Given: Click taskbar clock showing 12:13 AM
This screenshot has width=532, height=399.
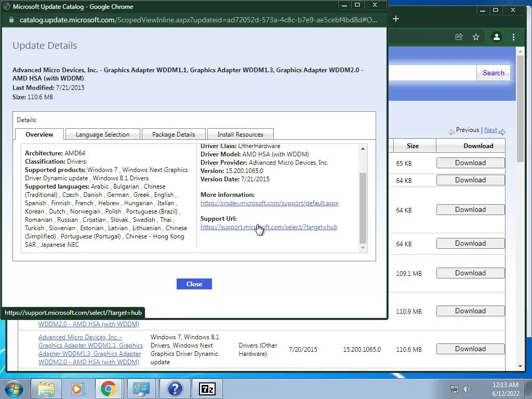Looking at the screenshot, I should point(505,389).
